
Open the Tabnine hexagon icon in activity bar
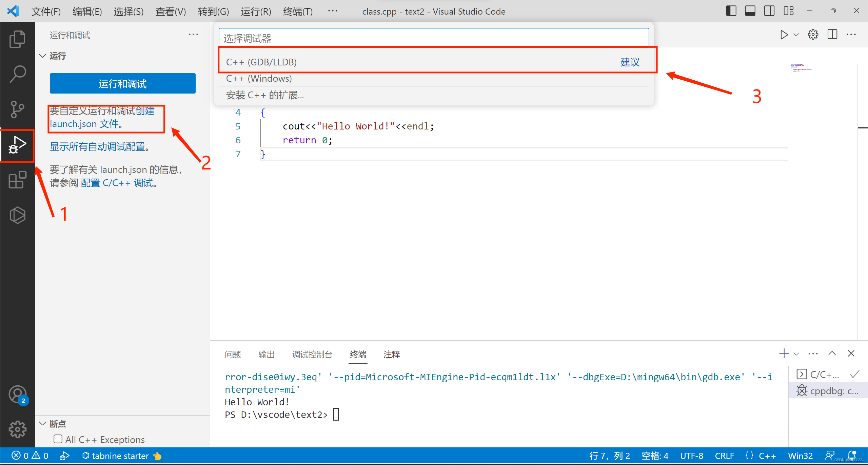click(17, 215)
